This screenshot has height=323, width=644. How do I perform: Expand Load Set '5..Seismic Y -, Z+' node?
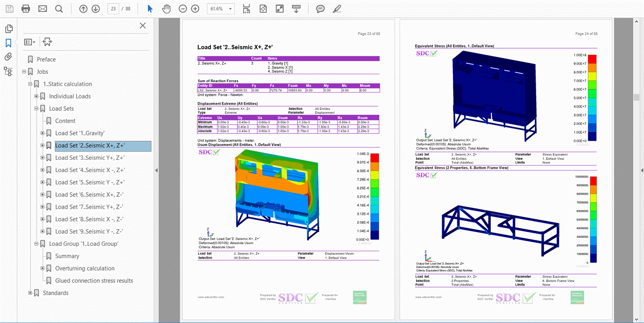[42, 183]
